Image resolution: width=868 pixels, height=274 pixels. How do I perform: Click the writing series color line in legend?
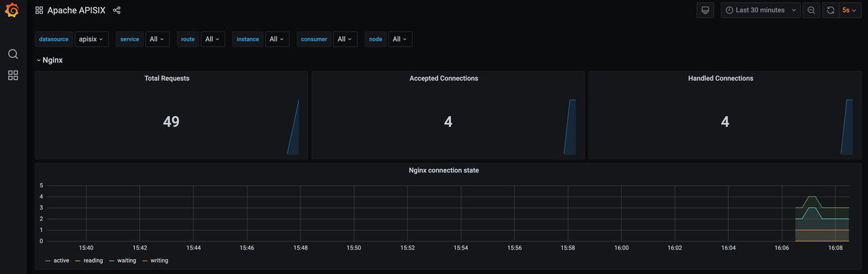(146, 260)
